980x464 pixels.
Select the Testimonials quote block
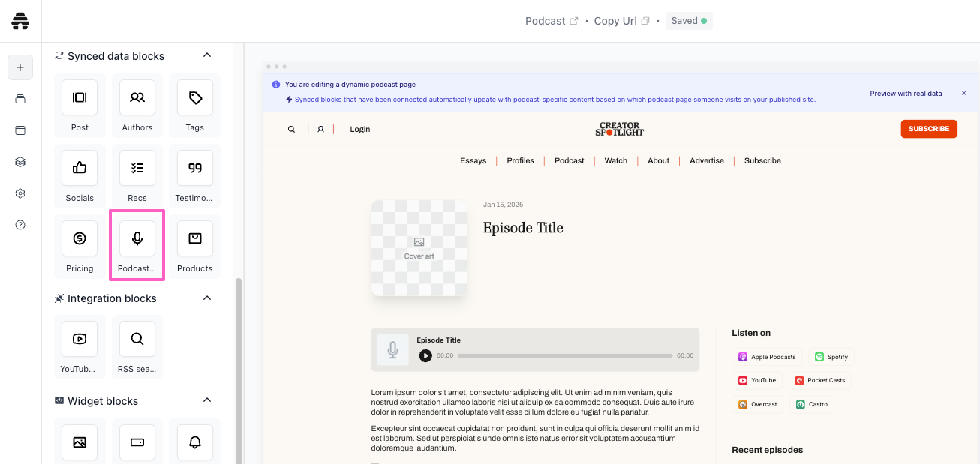195,169
